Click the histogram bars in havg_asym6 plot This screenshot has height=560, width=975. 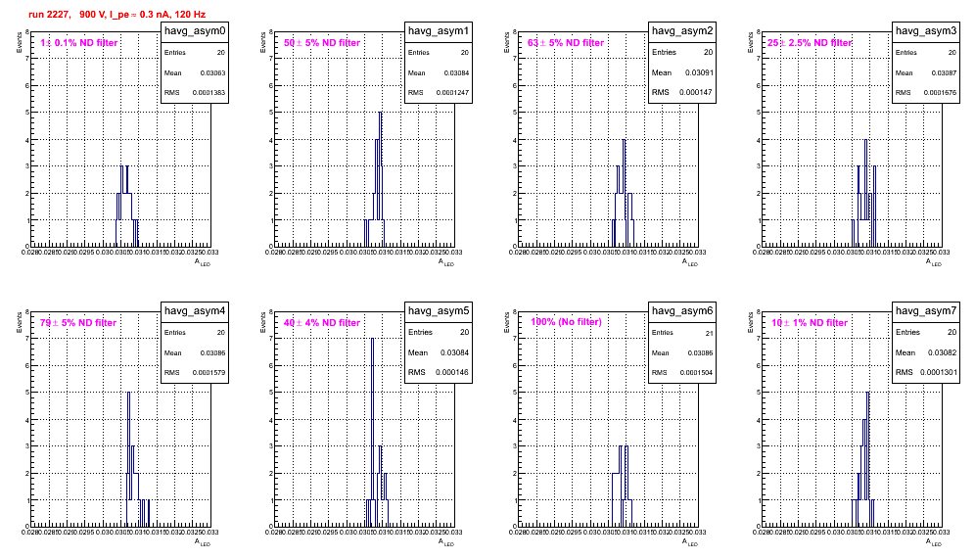[x=622, y=486]
